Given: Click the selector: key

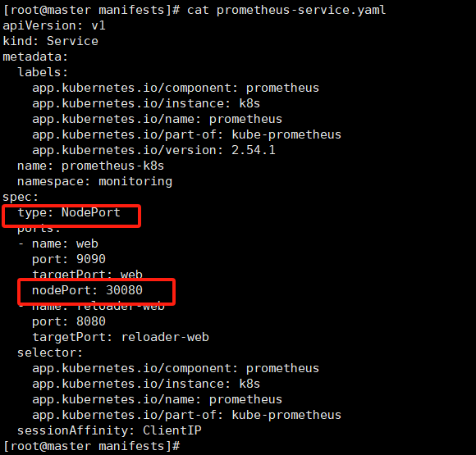Looking at the screenshot, I should click(x=50, y=353).
